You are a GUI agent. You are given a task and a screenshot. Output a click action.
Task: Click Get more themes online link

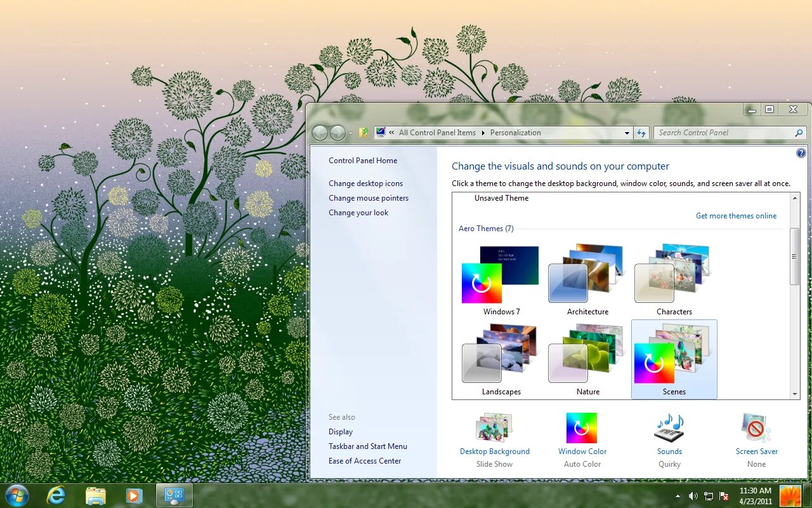click(x=736, y=216)
